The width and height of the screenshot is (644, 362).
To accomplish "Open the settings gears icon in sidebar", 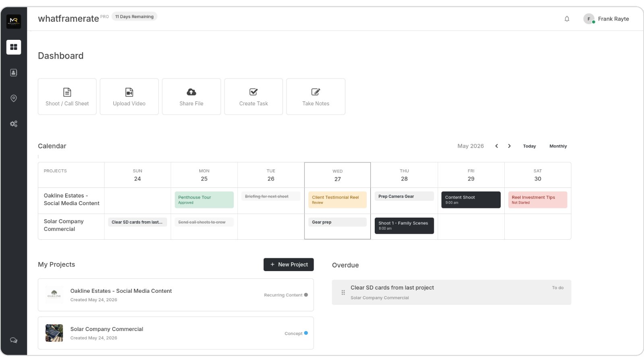I will [14, 124].
